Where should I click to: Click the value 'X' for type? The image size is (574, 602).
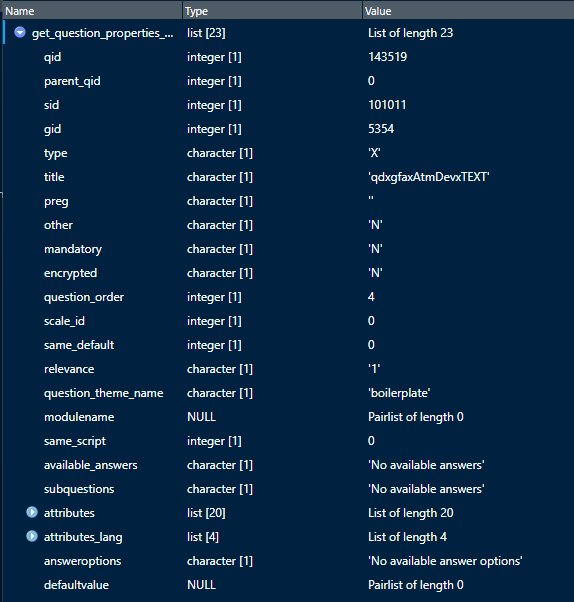[374, 153]
